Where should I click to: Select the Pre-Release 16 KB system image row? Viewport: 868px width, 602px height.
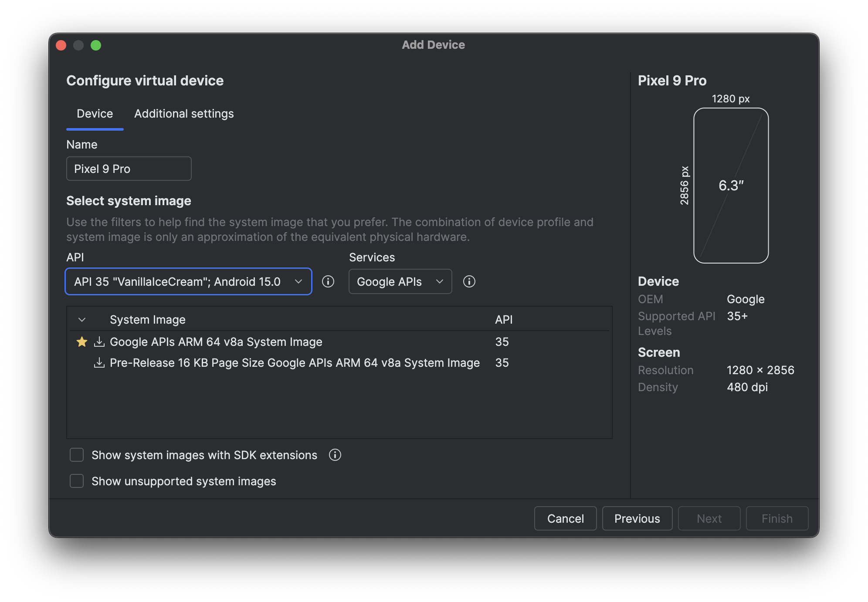pyautogui.click(x=294, y=362)
